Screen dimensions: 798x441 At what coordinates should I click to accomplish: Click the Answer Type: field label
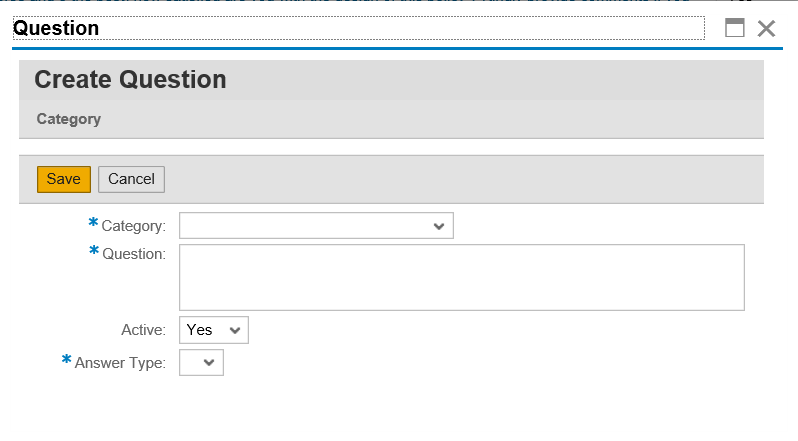point(121,363)
